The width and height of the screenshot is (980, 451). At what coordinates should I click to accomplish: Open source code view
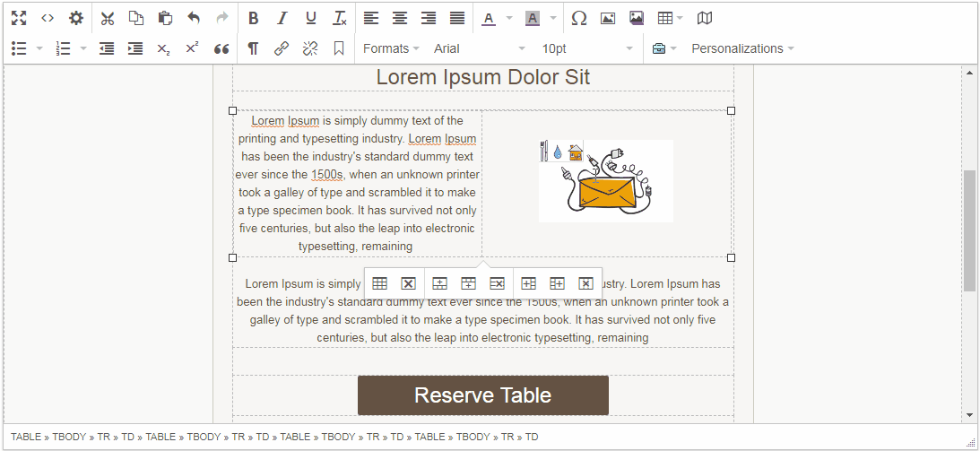[x=48, y=18]
